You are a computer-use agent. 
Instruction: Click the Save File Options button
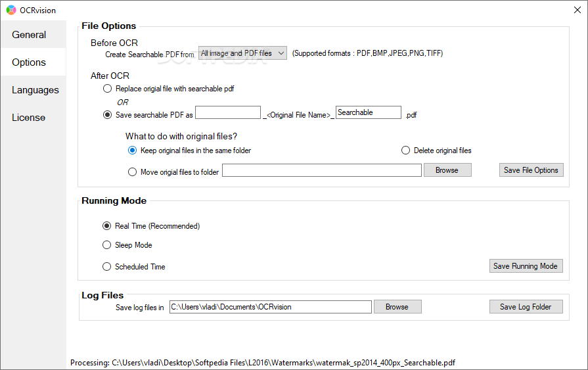click(x=531, y=170)
